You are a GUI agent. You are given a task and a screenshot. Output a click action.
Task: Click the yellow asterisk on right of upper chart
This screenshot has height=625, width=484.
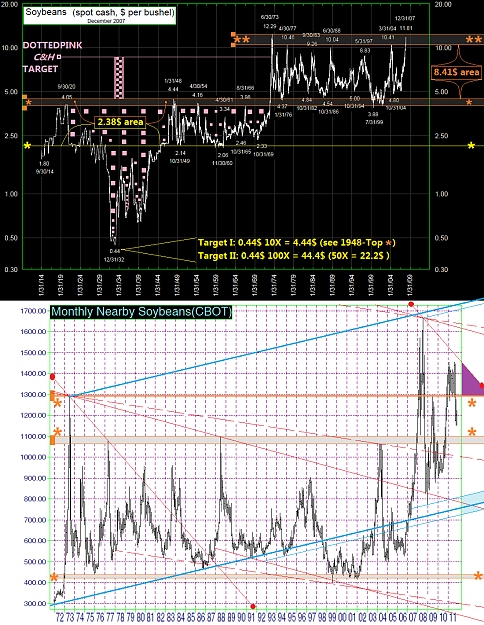tap(471, 145)
